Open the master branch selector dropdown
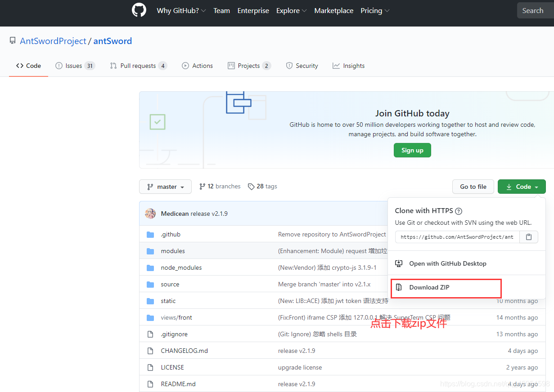Image resolution: width=554 pixels, height=392 pixels. click(x=166, y=187)
